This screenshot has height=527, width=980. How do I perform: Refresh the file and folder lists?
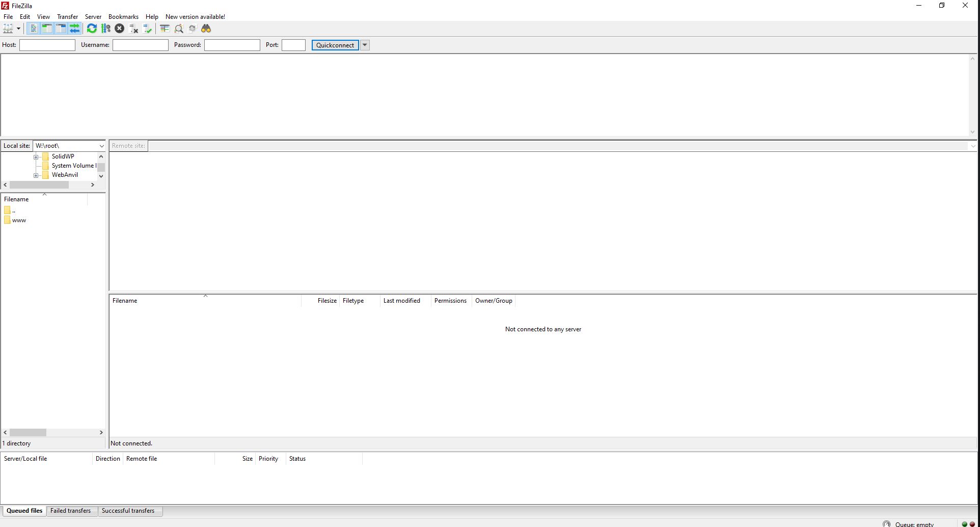pos(92,29)
